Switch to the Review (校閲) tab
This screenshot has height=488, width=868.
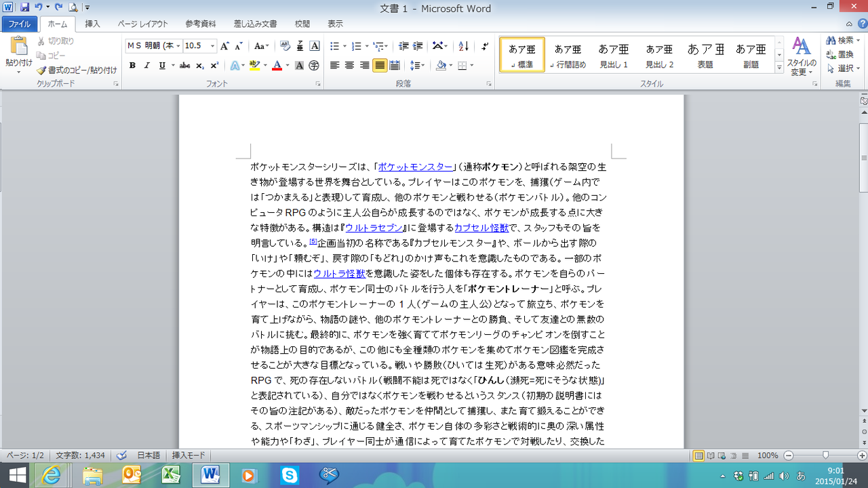coord(302,24)
